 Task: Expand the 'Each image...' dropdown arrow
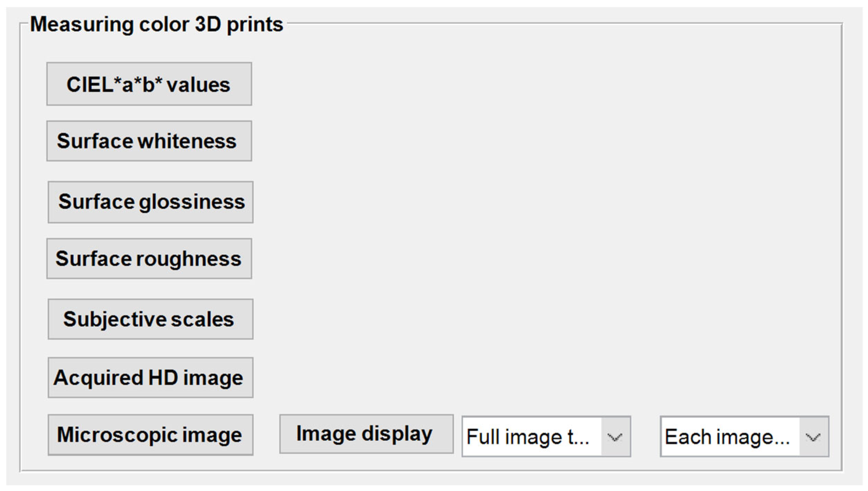pyautogui.click(x=813, y=437)
